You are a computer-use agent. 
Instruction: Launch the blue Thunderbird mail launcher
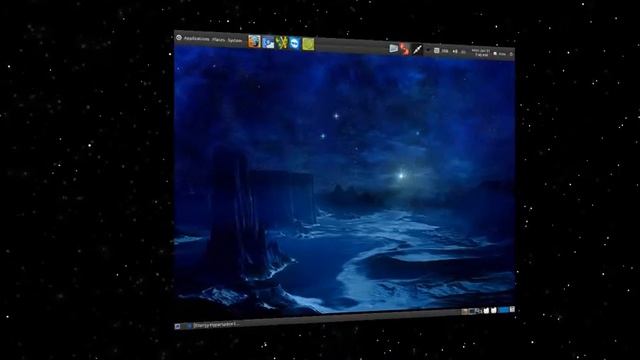coord(268,42)
